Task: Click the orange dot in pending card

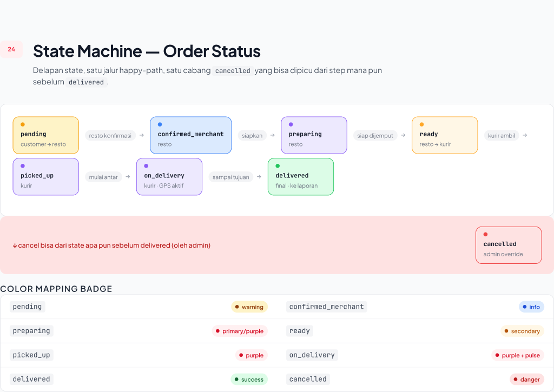Action: [23, 124]
